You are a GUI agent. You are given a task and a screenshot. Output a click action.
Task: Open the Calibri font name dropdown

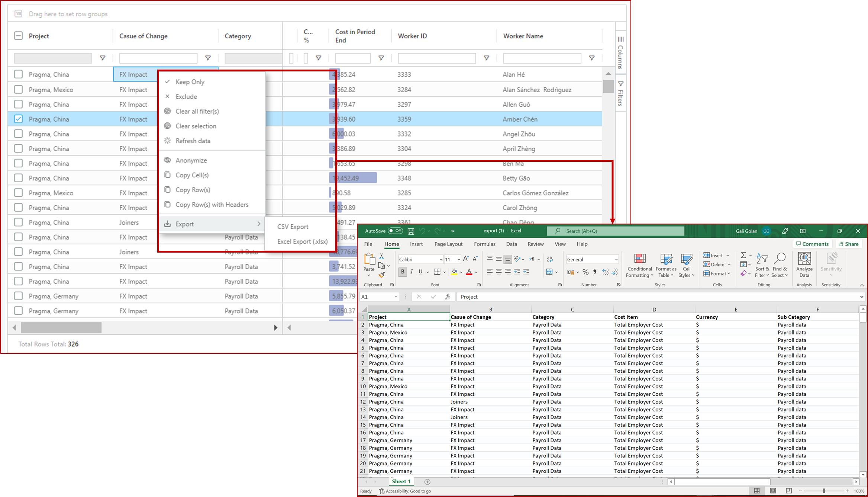click(441, 260)
